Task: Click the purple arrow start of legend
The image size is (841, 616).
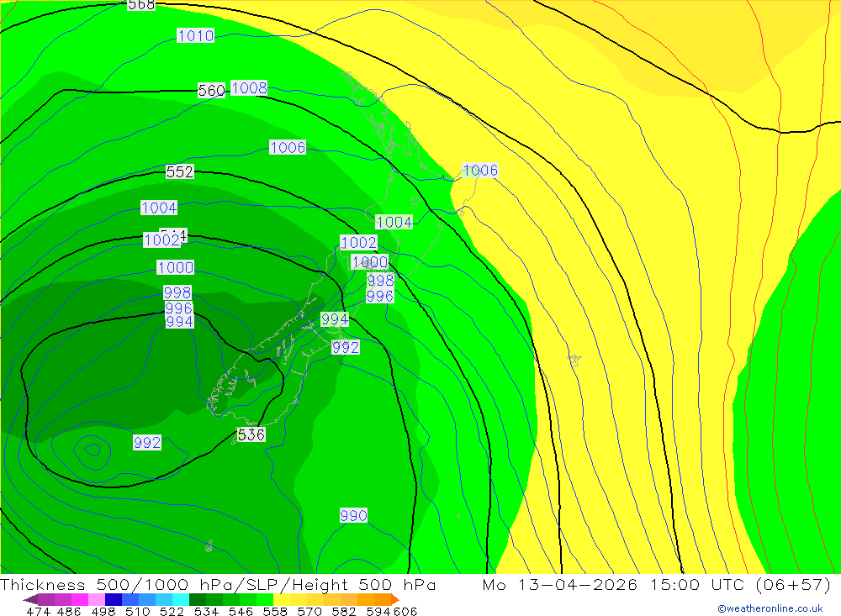Action: 30,599
